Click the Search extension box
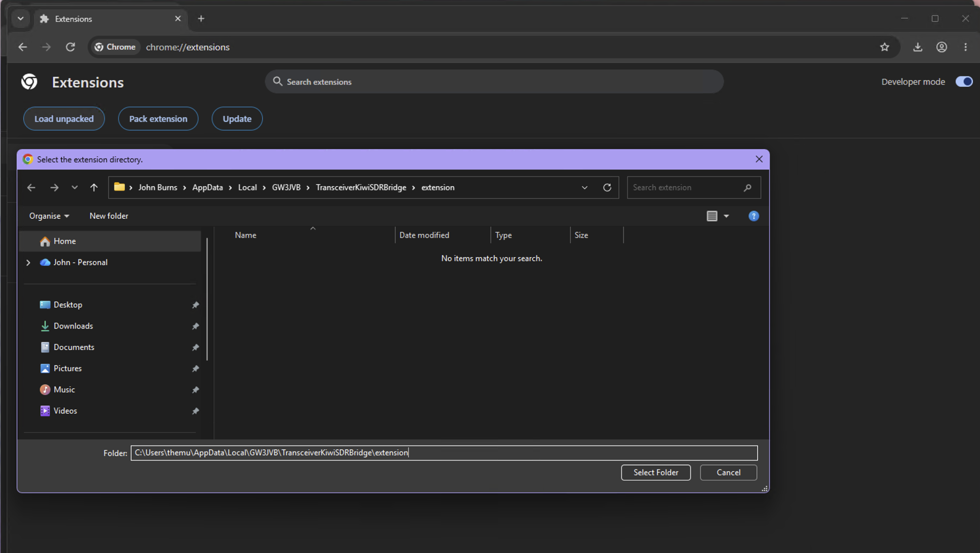 click(694, 187)
